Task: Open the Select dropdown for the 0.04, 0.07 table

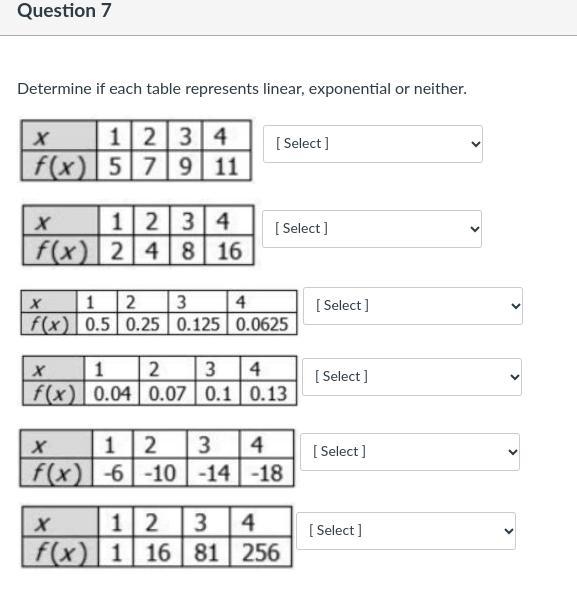Action: click(x=412, y=377)
